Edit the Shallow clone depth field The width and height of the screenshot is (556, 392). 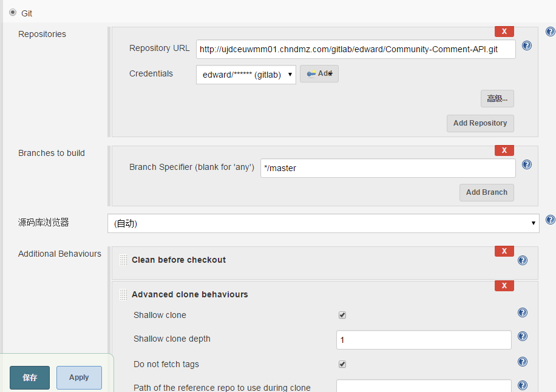(x=424, y=340)
